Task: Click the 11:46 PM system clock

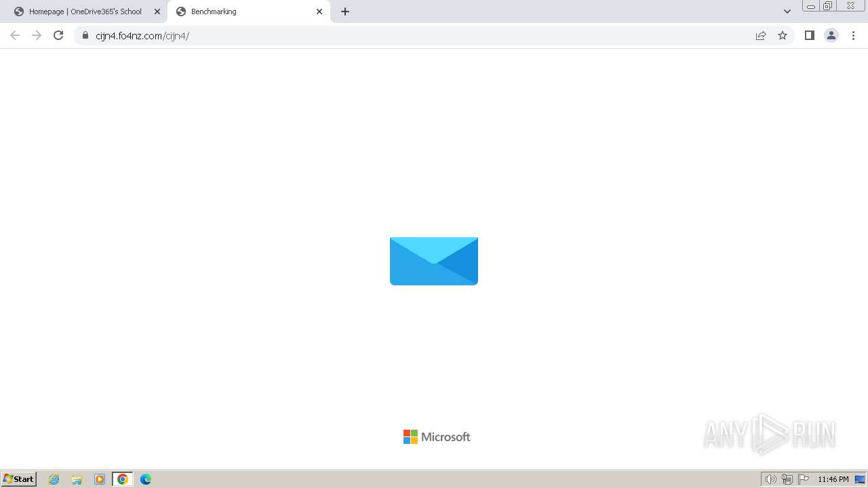Action: point(833,479)
